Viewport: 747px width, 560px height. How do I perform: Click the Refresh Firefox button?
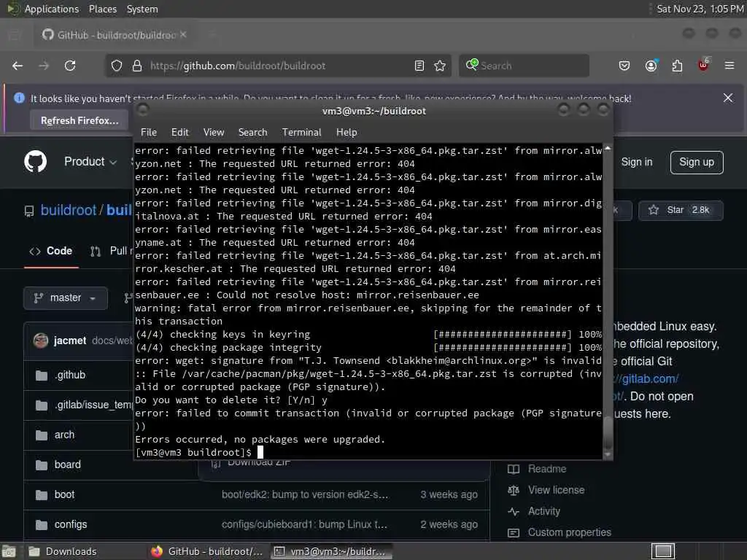pyautogui.click(x=80, y=120)
